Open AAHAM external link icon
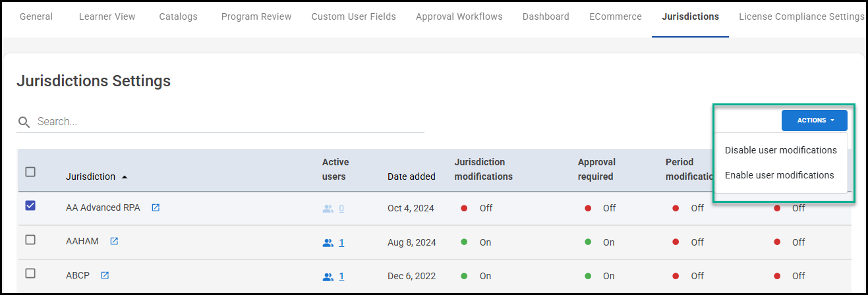Viewport: 868px width, 295px height. (114, 242)
